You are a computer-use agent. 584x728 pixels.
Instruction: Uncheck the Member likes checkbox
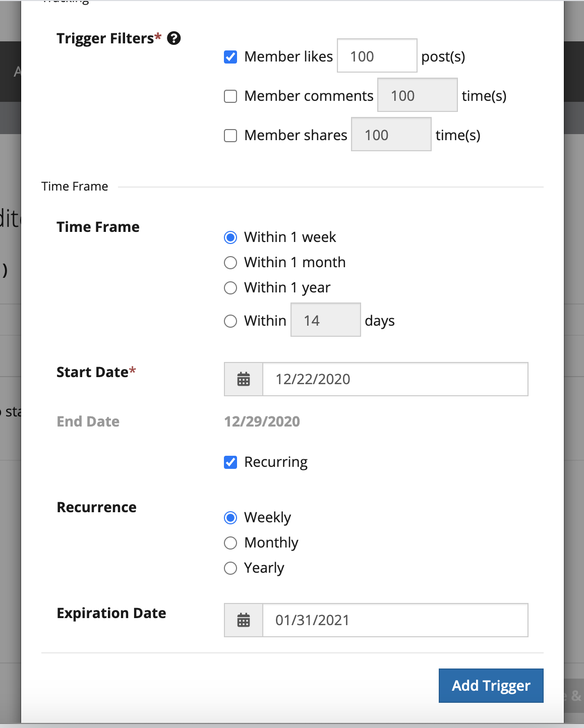[x=230, y=57]
